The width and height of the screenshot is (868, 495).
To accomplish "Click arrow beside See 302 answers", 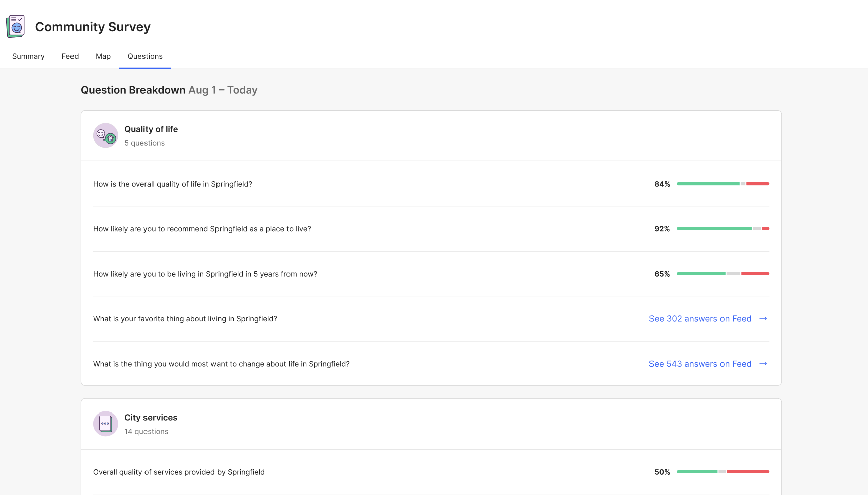I will [x=763, y=319].
